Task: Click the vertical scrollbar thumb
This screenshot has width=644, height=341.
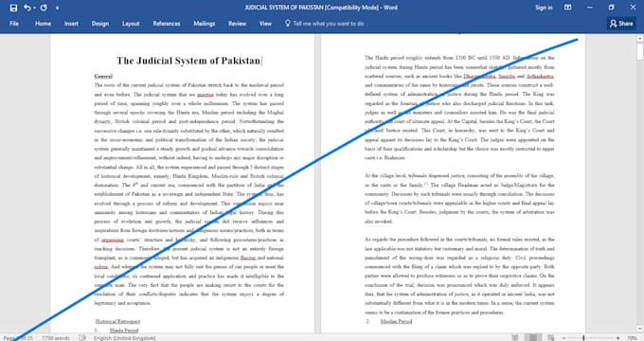Action: tap(640, 52)
